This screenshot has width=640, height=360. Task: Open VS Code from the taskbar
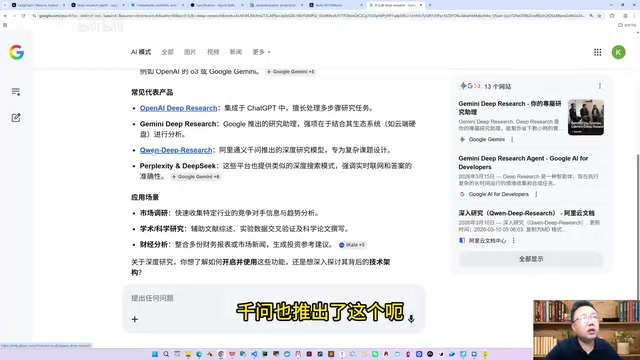tap(254, 354)
